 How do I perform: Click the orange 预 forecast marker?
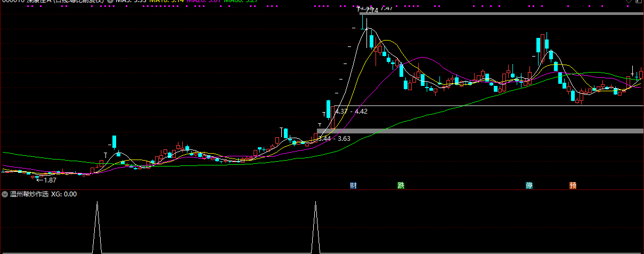click(x=573, y=185)
